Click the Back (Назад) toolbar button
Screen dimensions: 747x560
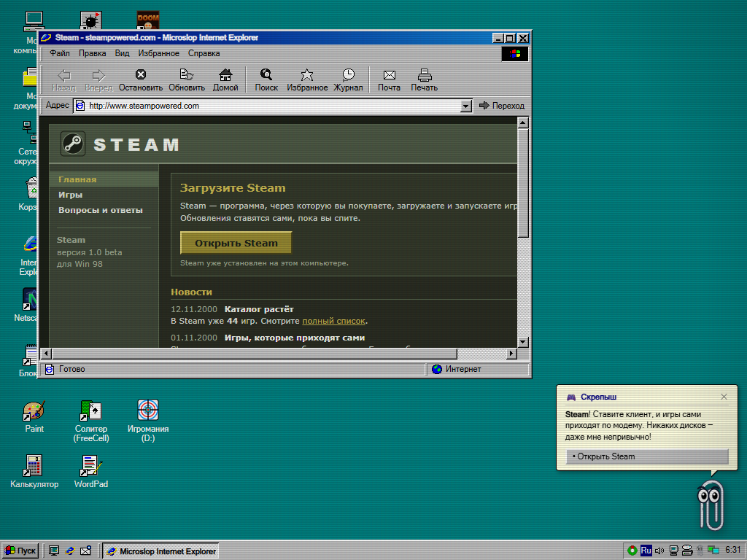[x=64, y=80]
